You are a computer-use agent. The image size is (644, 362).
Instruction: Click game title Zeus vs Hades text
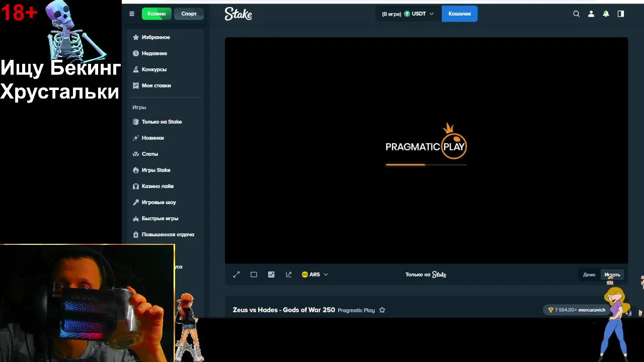click(284, 310)
